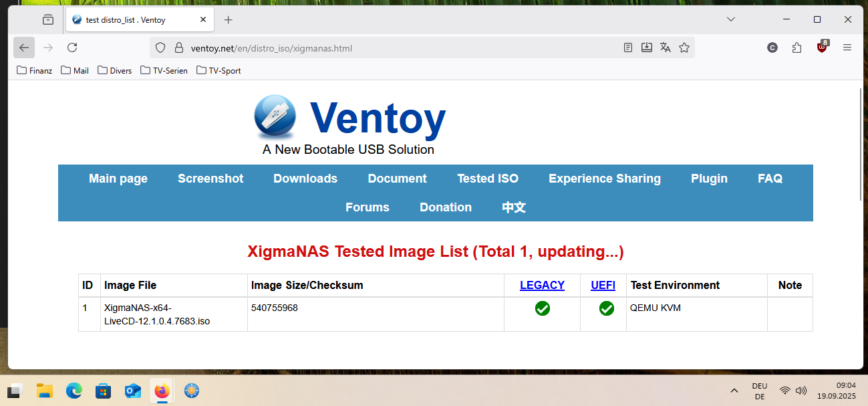Go to Forums in the site menu

coord(368,207)
